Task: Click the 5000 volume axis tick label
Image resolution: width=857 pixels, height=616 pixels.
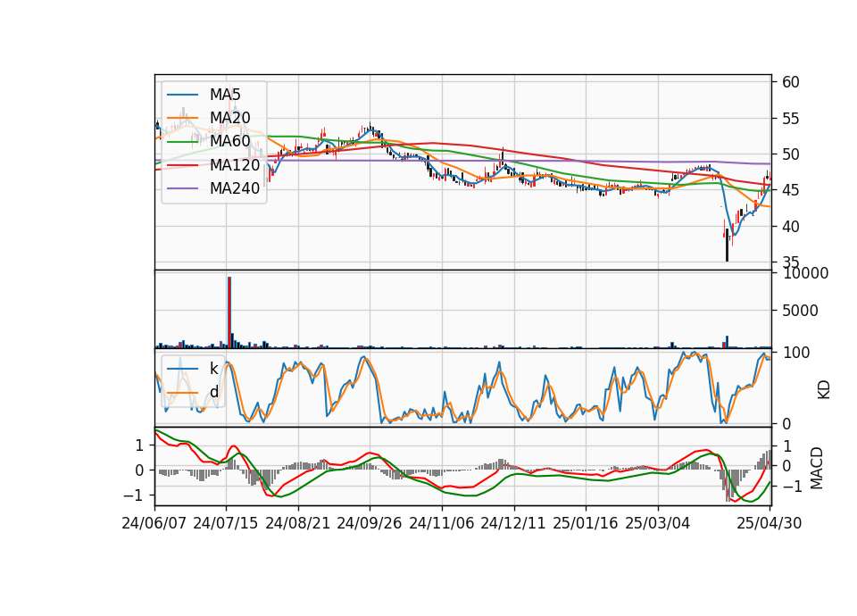Action: click(800, 311)
